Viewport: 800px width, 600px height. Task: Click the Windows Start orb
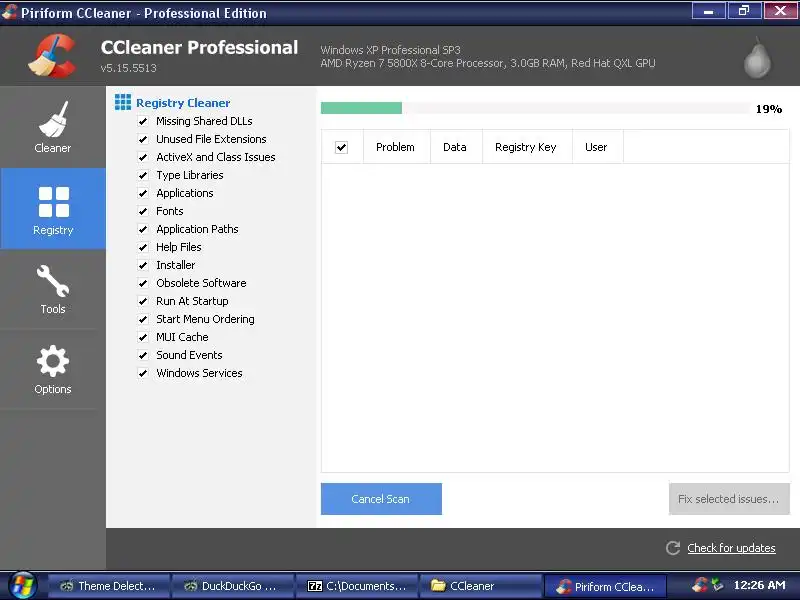tap(22, 585)
